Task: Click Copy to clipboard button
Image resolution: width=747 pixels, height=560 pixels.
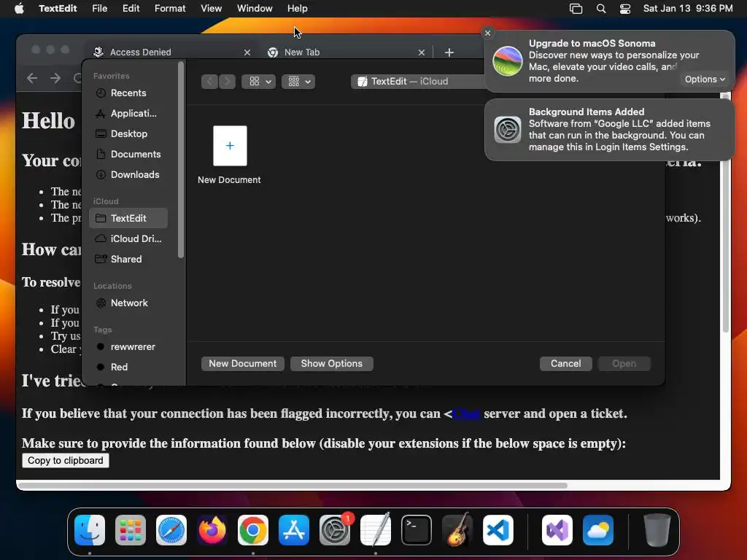Action: click(x=65, y=461)
